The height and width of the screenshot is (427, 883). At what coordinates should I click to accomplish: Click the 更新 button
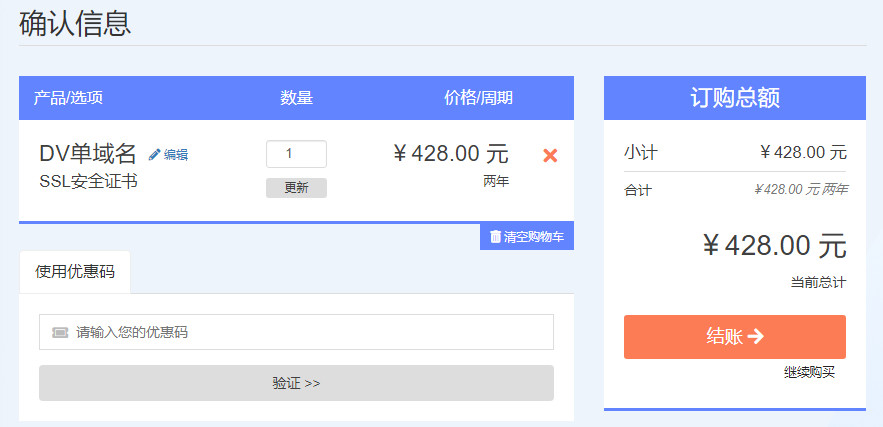[x=296, y=188]
